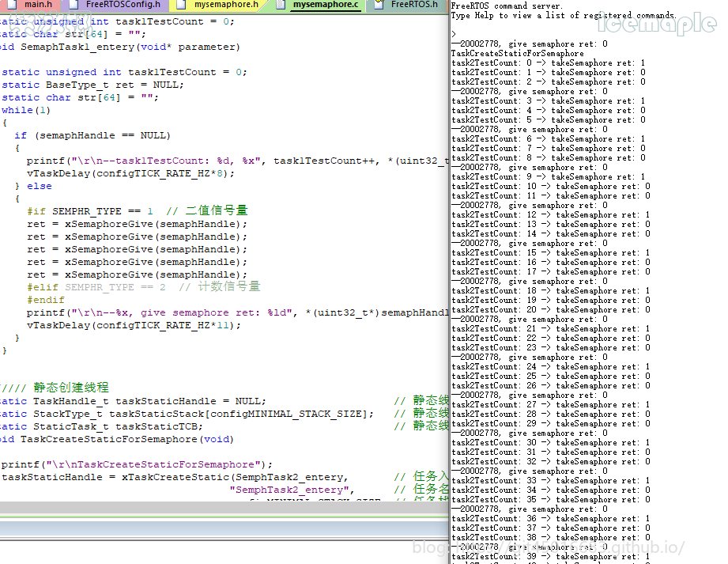
Task: Click the printf line with task1TestCount++
Action: pos(238,161)
